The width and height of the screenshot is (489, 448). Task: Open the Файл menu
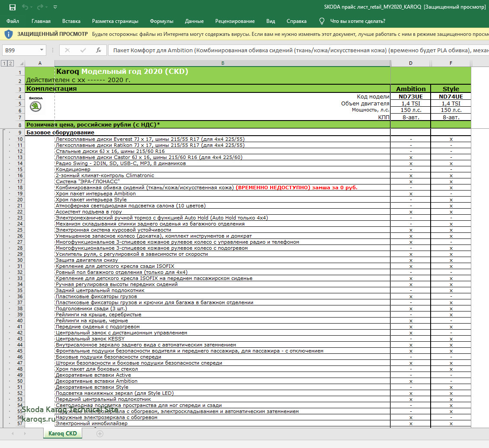coord(13,21)
